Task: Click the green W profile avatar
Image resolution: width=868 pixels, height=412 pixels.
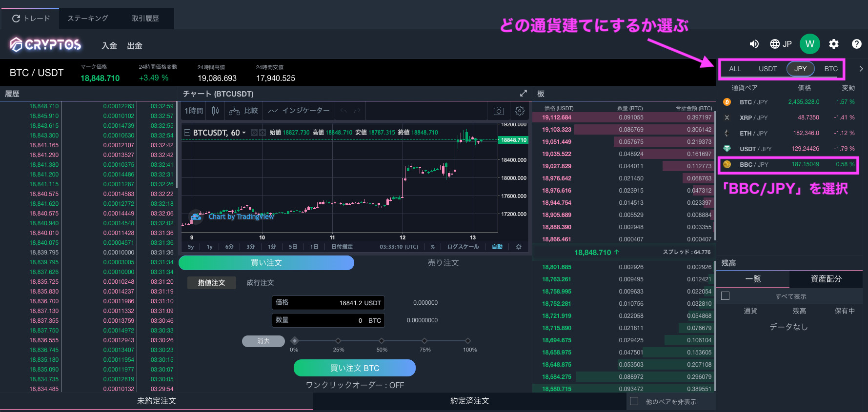Action: coord(809,44)
